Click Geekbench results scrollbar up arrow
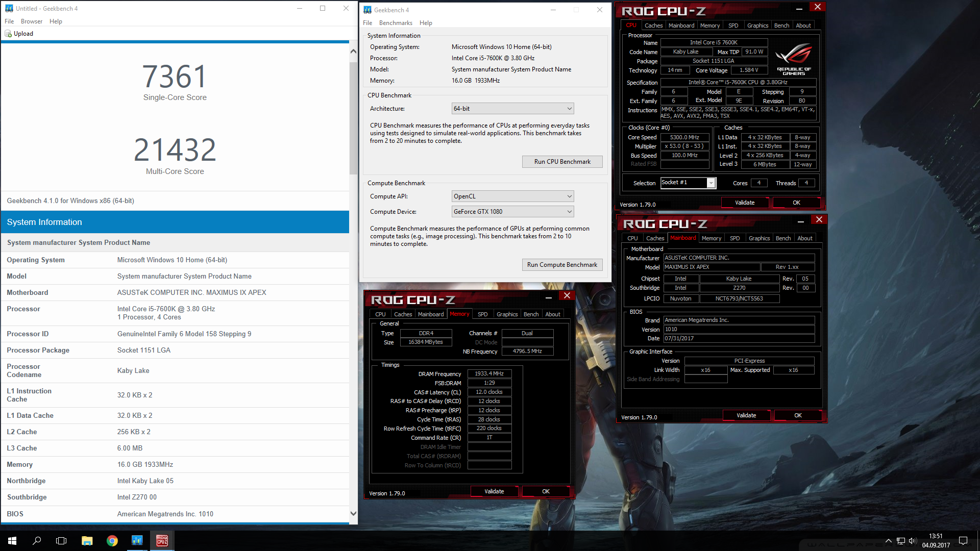The width and height of the screenshot is (980, 551). (353, 52)
